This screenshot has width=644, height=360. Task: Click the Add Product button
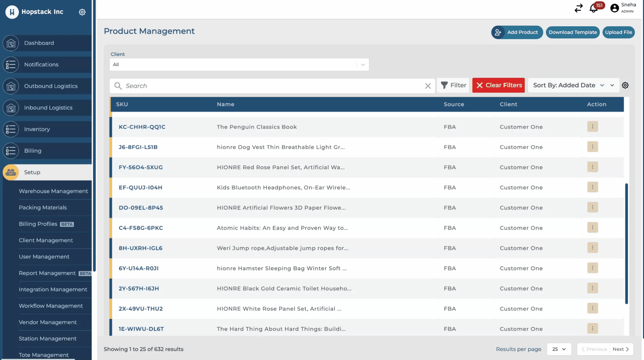pyautogui.click(x=517, y=32)
